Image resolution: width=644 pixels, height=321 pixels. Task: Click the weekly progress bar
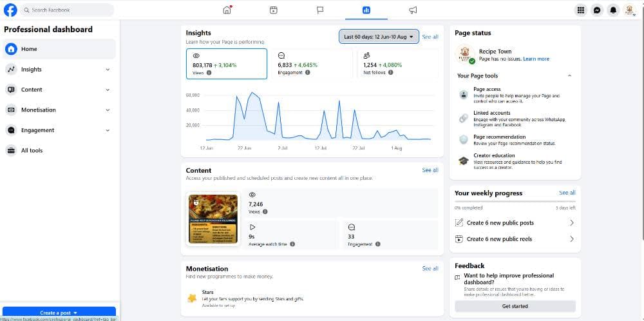[515, 201]
